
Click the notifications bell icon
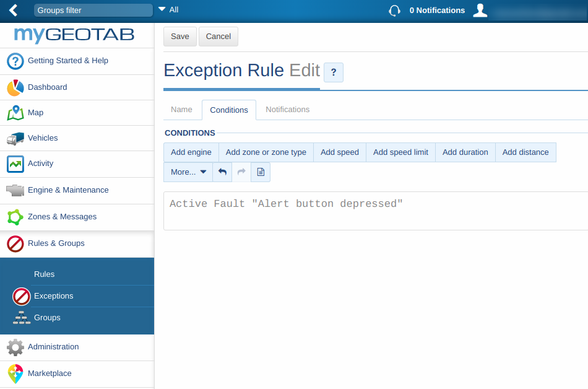click(394, 11)
